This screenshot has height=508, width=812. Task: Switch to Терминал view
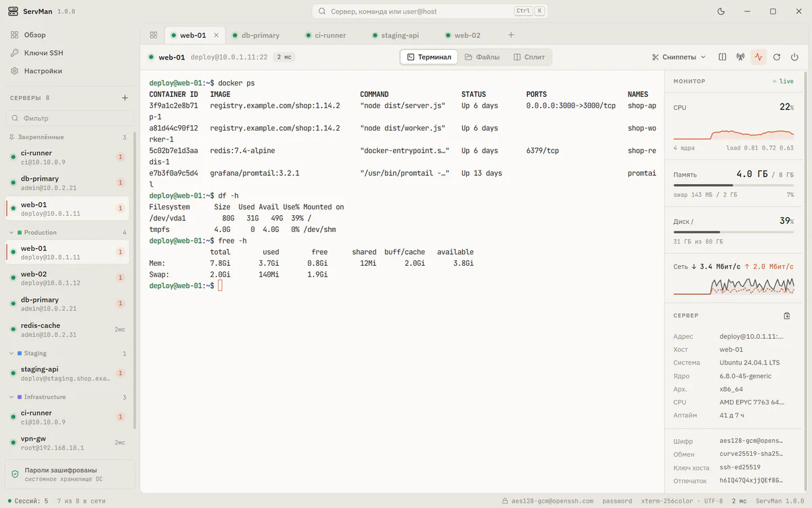click(x=429, y=57)
